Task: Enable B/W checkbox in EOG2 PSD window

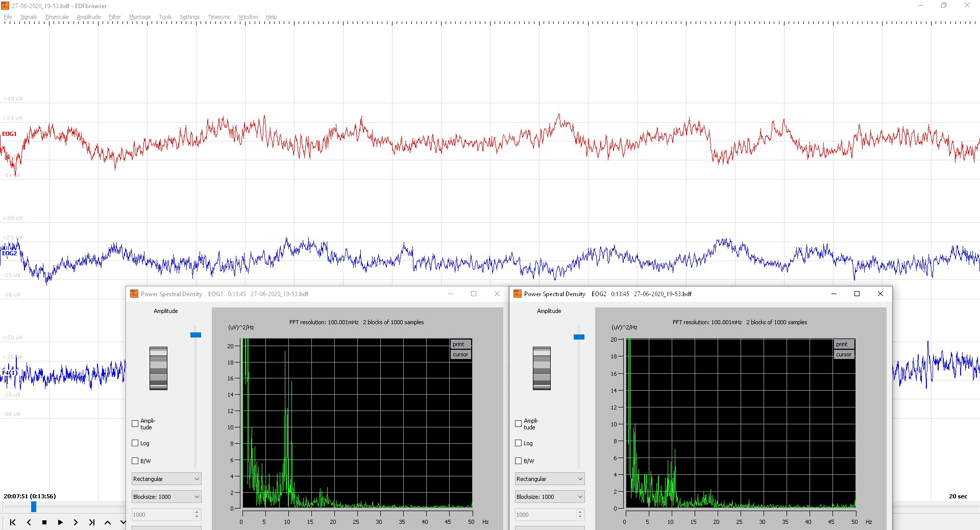Action: coord(519,461)
